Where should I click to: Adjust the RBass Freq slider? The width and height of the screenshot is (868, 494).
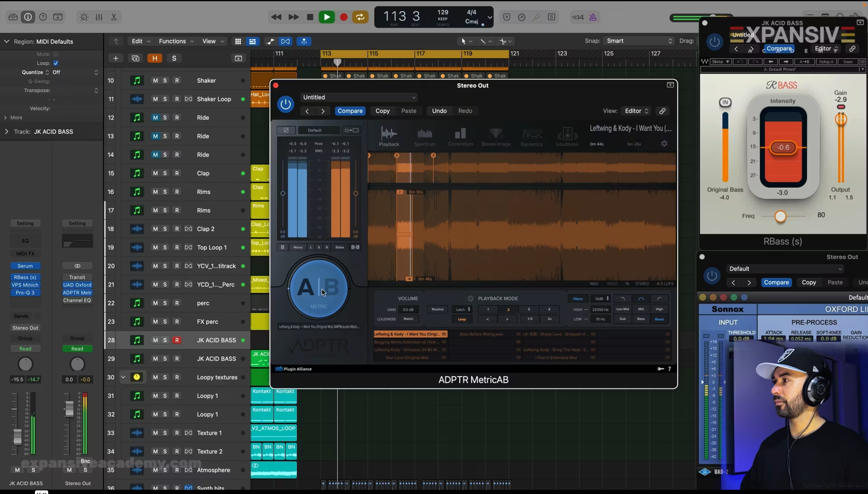[x=780, y=216]
